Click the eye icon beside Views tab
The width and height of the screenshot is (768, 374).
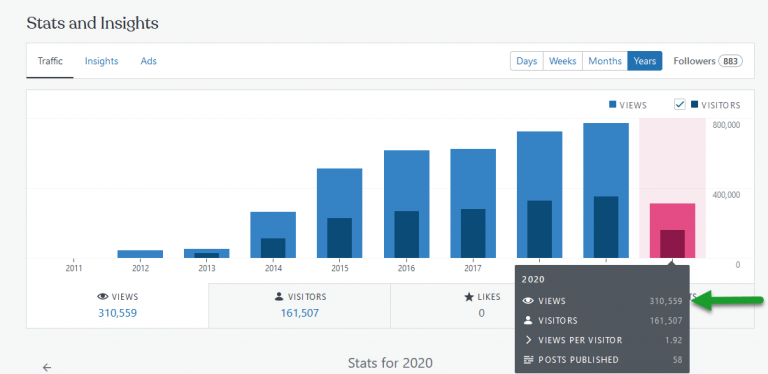click(102, 297)
